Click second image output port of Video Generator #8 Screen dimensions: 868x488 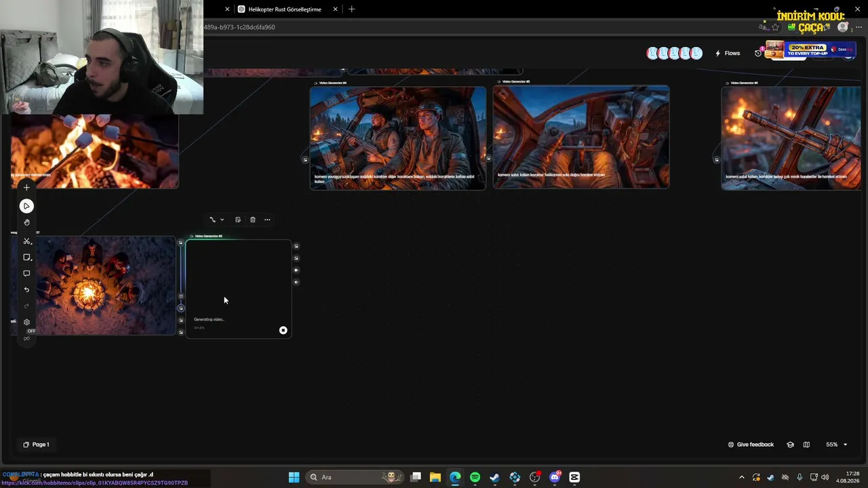click(x=296, y=258)
